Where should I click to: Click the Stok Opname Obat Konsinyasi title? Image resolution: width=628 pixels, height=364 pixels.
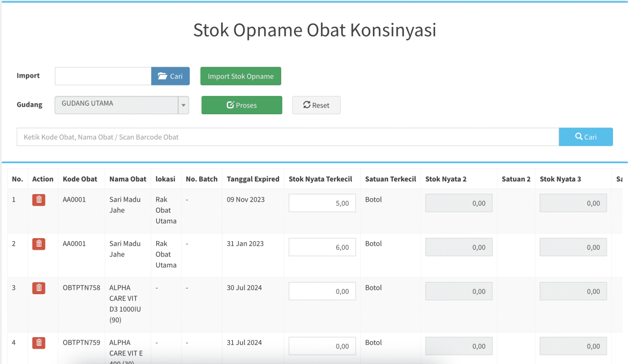315,30
